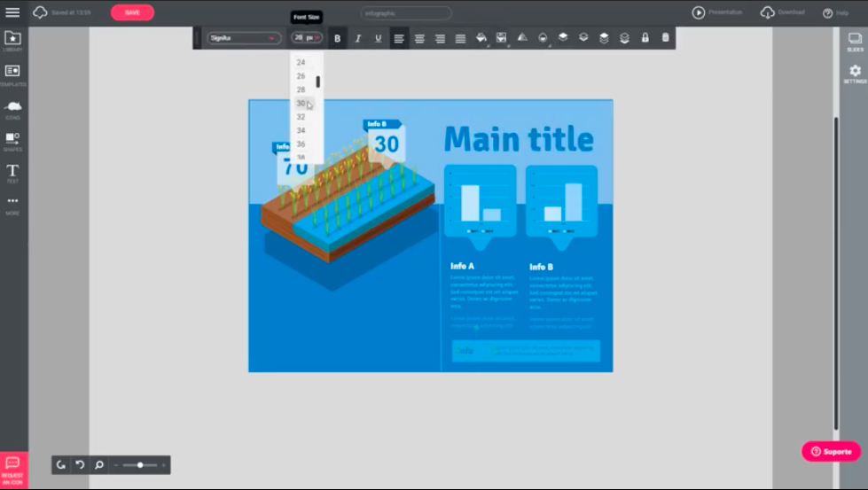Open the Settings gear panel
868x490 pixels.
[855, 73]
